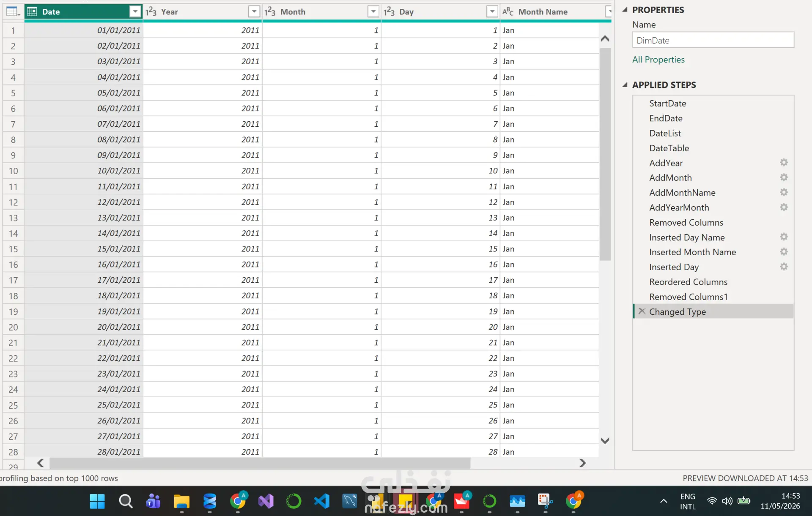Open File Explorer from the taskbar
Viewport: 812px width, 516px height.
pos(181,501)
